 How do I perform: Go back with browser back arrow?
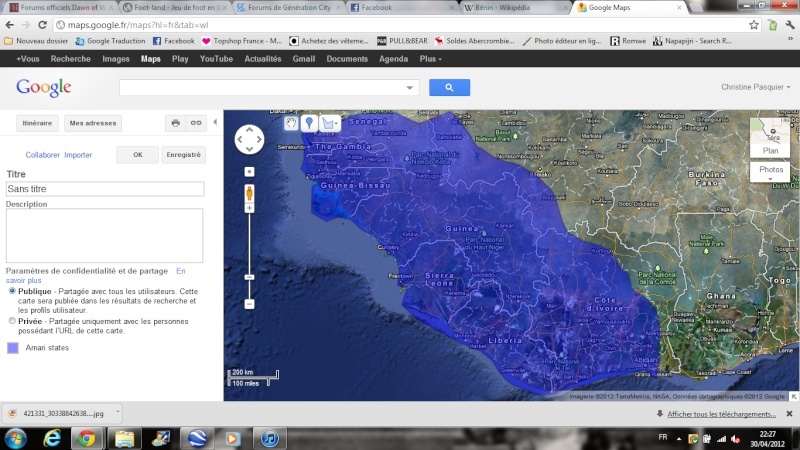click(x=10, y=24)
